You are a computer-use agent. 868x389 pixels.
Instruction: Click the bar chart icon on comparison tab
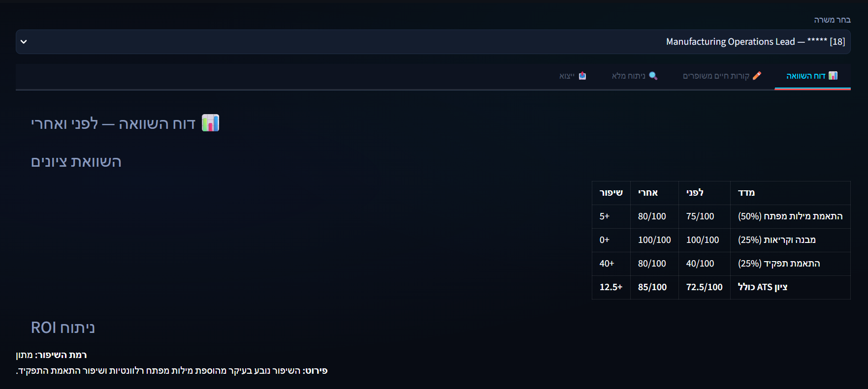click(x=833, y=76)
